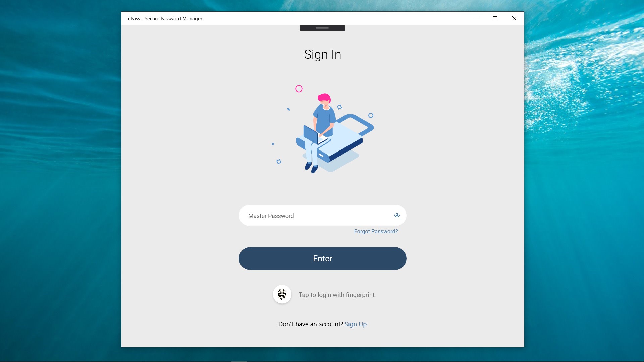The height and width of the screenshot is (362, 644).
Task: Click the pink circle above the illustration
Action: [299, 89]
